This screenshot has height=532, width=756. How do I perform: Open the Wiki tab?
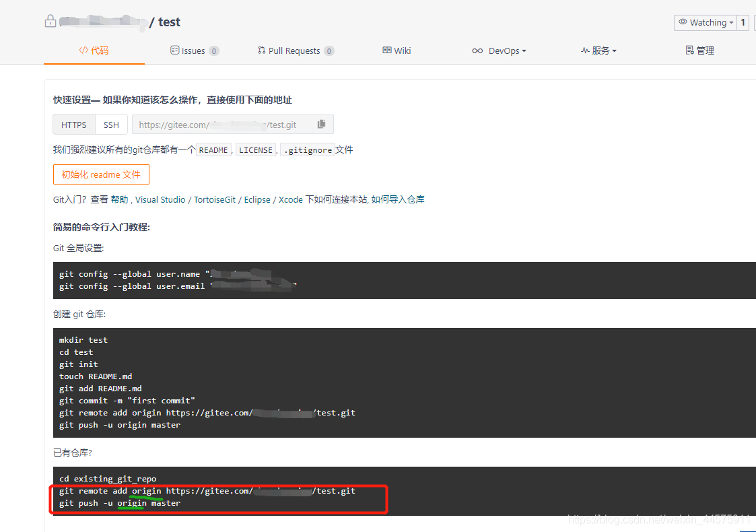pos(397,51)
